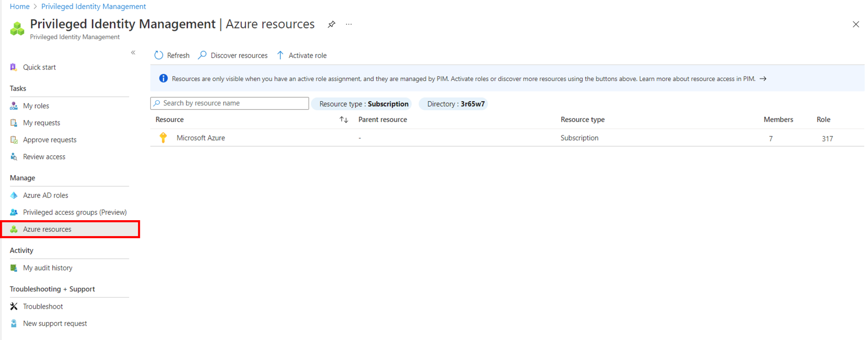
Task: Select Approve requests in the sidebar
Action: tap(49, 140)
